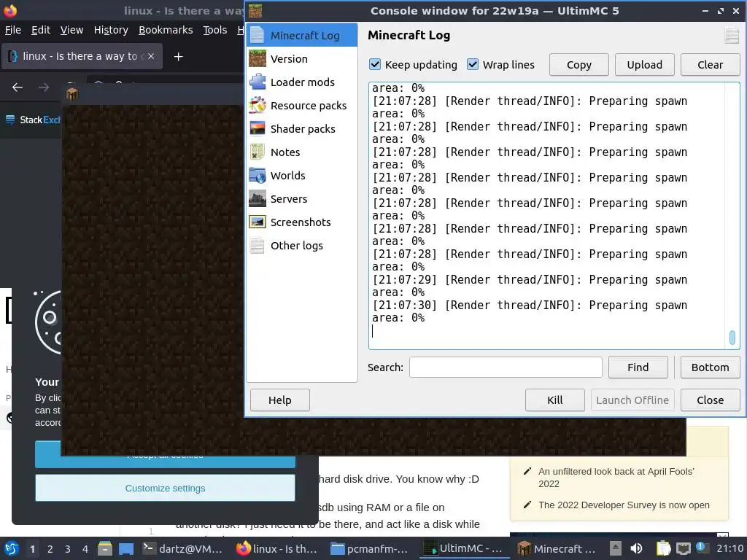
Task: Open the Other logs icon
Action: (258, 245)
